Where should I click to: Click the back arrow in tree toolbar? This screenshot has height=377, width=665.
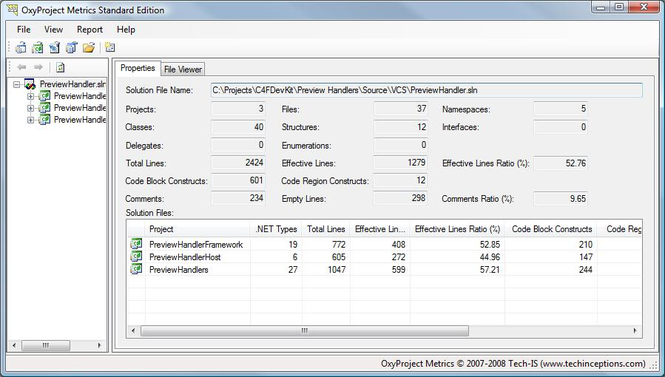22,67
